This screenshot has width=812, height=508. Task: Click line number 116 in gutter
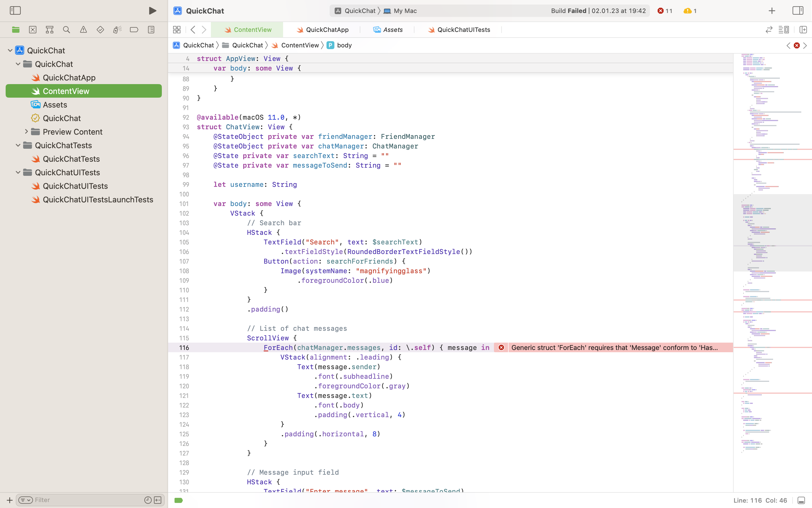[x=184, y=347]
